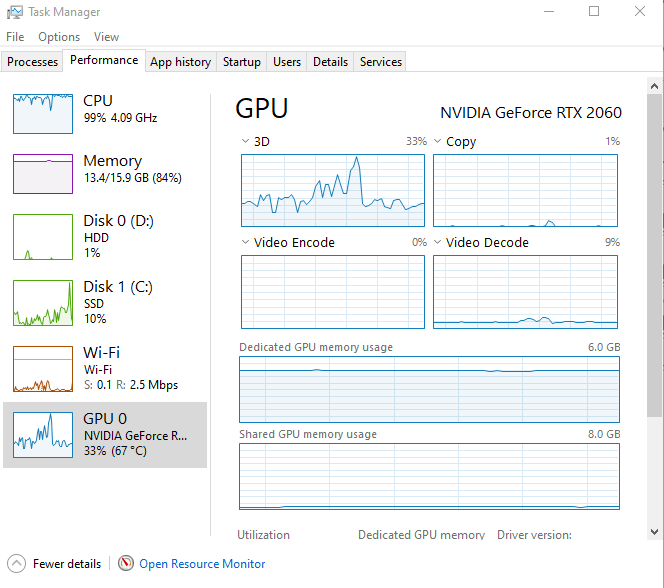The width and height of the screenshot is (664, 588).
Task: Click the scrollbar up arrow
Action: tap(654, 86)
